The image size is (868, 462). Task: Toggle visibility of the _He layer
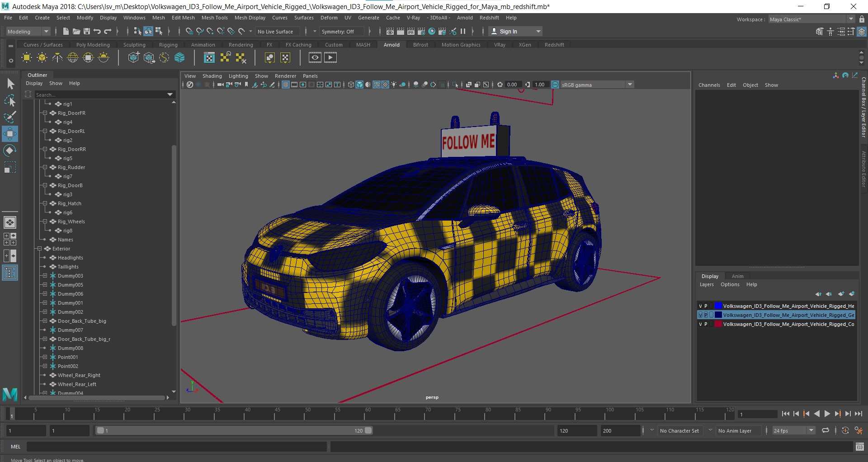(700, 306)
